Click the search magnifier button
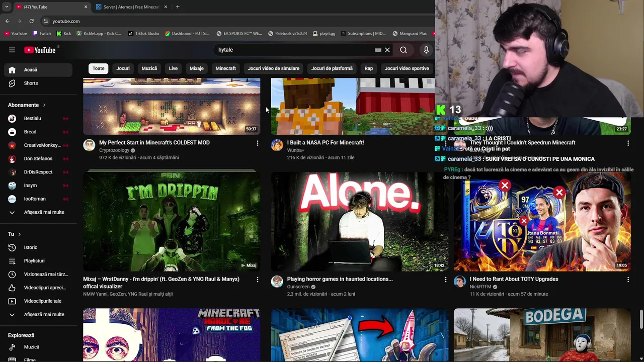The image size is (644, 362). [404, 50]
